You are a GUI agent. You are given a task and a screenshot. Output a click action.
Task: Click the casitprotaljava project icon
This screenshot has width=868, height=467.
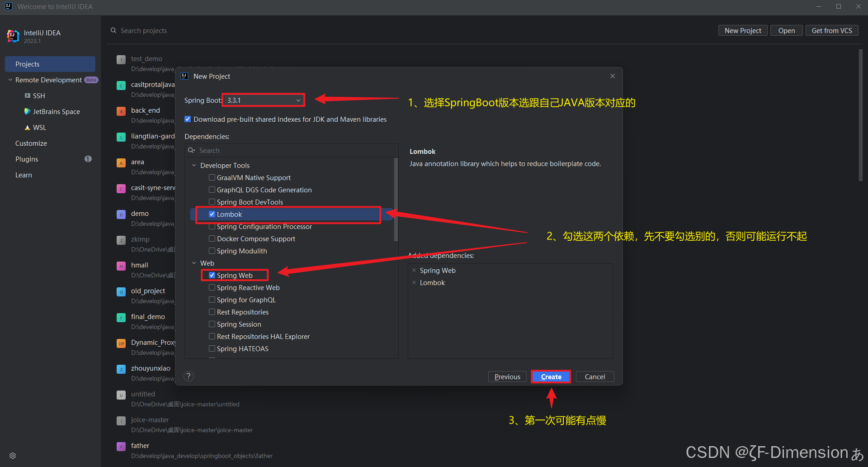[x=121, y=86]
